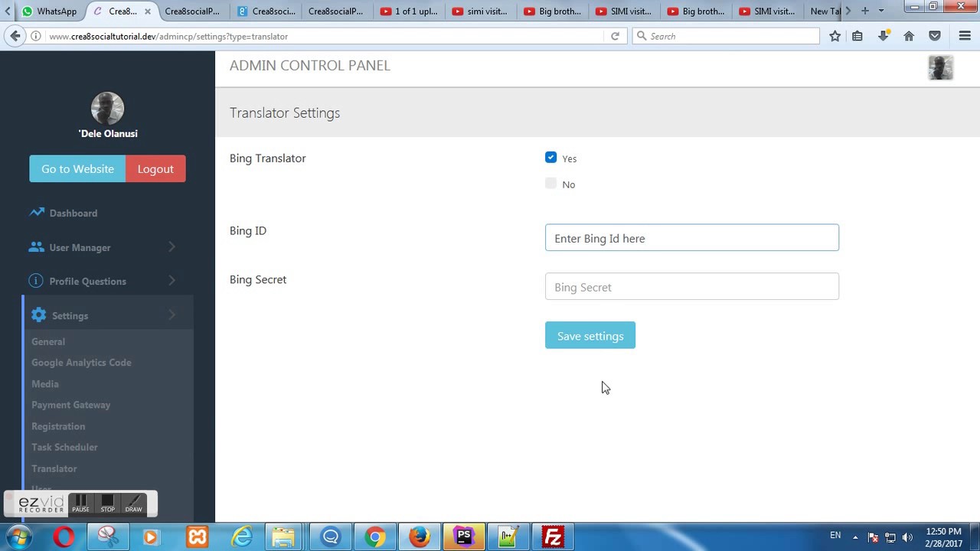This screenshot has width=980, height=551.
Task: Switch to the '1 of 1 upl...' YouTube tab
Action: 409,11
